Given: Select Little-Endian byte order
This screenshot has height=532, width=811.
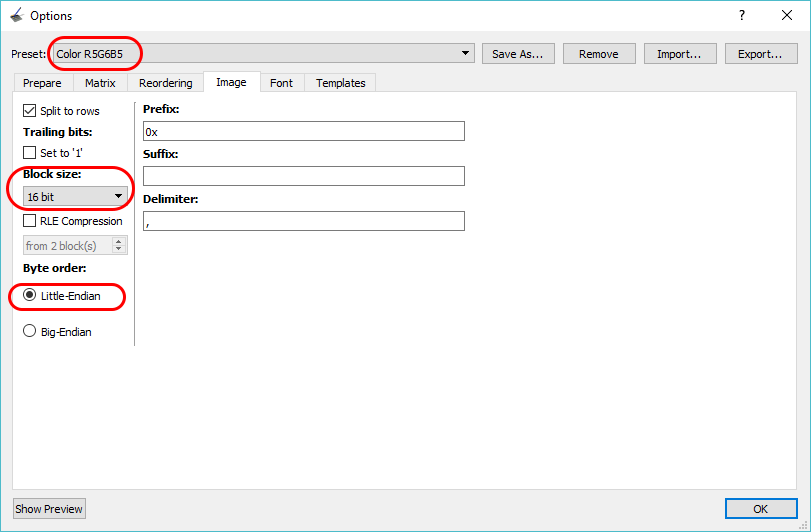Looking at the screenshot, I should point(30,296).
